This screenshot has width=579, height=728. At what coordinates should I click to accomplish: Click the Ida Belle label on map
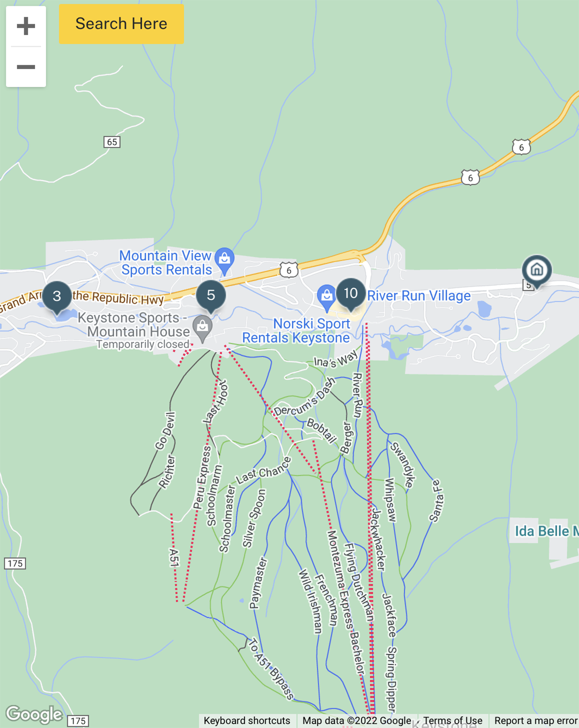(x=547, y=531)
